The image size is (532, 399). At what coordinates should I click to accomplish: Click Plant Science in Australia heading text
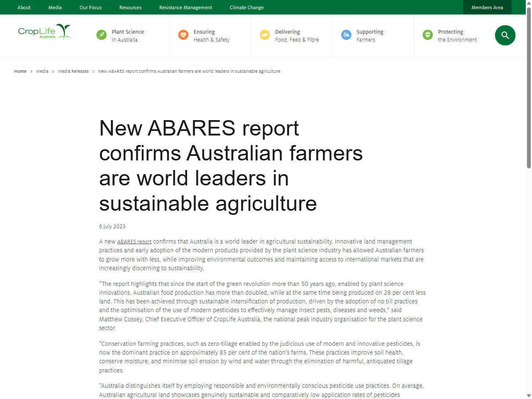[x=128, y=35]
